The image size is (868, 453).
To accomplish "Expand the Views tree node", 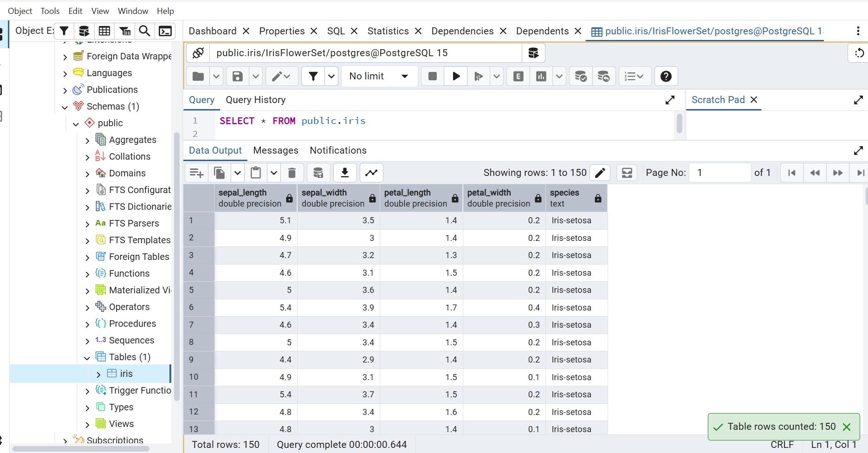I will click(87, 424).
